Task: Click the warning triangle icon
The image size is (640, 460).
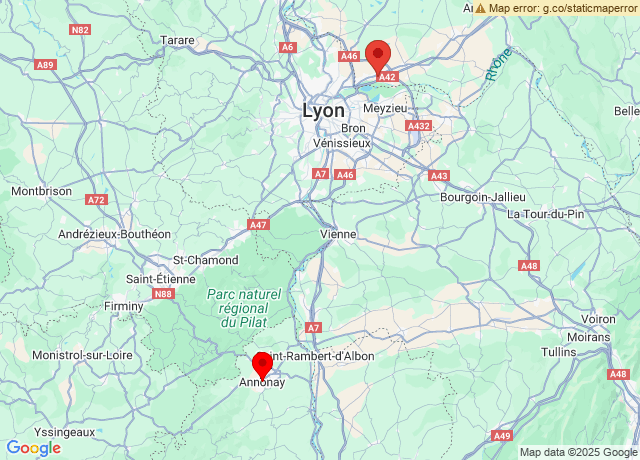Action: (x=480, y=8)
